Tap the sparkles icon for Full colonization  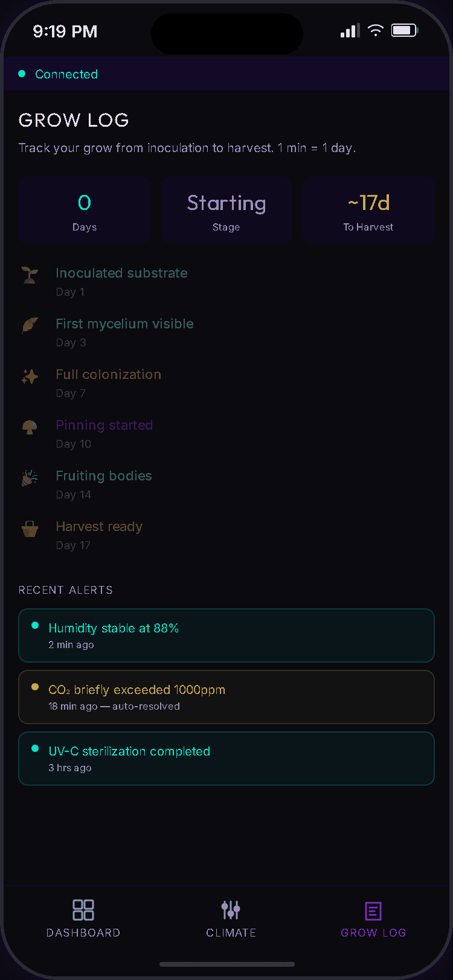click(30, 375)
